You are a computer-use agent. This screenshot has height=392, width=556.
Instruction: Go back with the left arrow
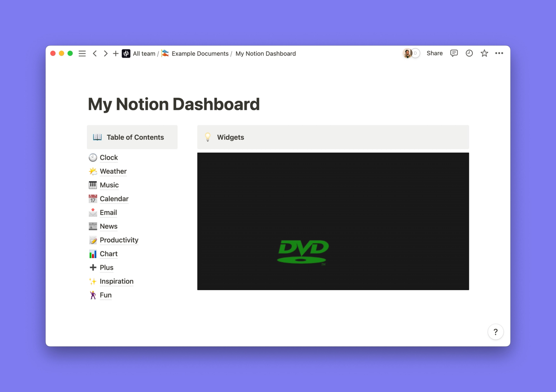click(x=95, y=53)
